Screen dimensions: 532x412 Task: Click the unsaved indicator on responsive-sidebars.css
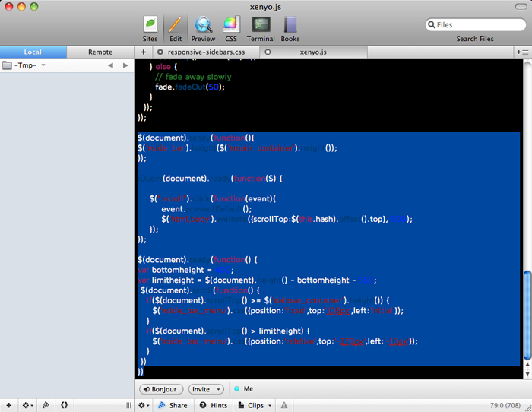(160, 52)
